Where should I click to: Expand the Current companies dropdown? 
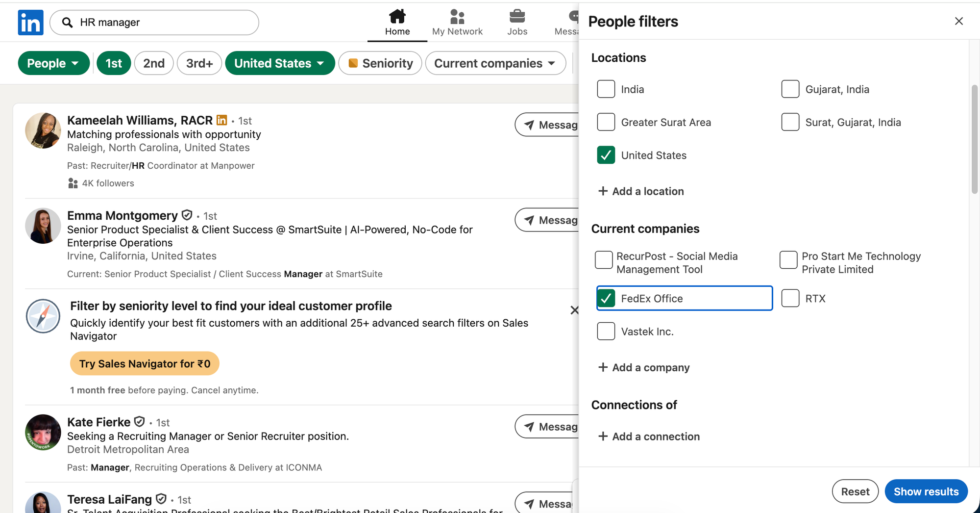point(495,63)
